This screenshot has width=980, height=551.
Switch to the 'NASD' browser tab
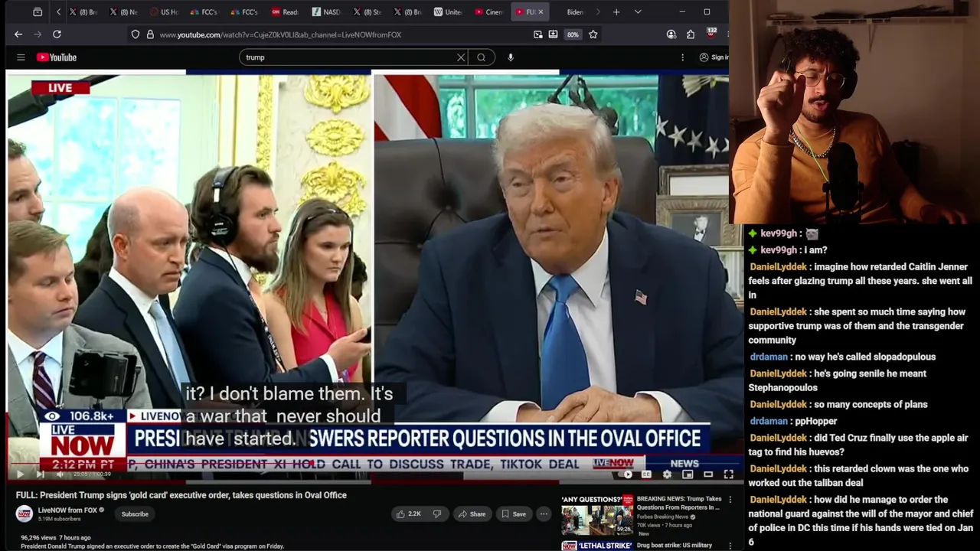326,12
